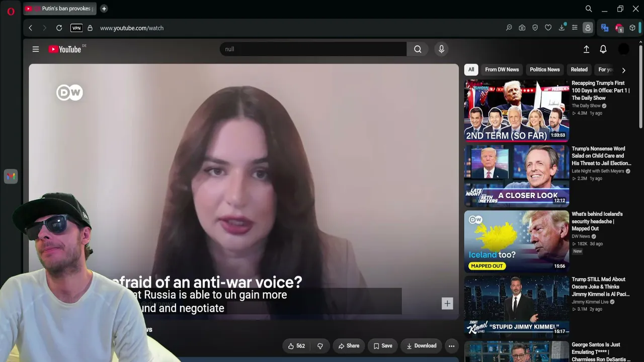The height and width of the screenshot is (362, 644).
Task: Select the "Politics News" chip
Action: click(x=544, y=70)
